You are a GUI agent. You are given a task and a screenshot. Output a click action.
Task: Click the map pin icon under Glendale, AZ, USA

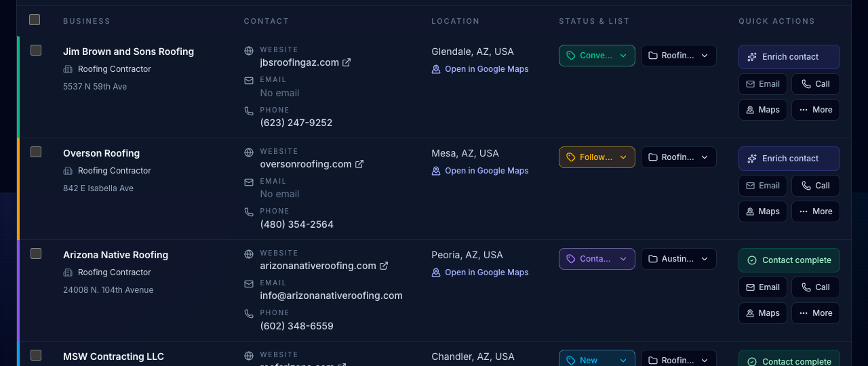tap(436, 69)
